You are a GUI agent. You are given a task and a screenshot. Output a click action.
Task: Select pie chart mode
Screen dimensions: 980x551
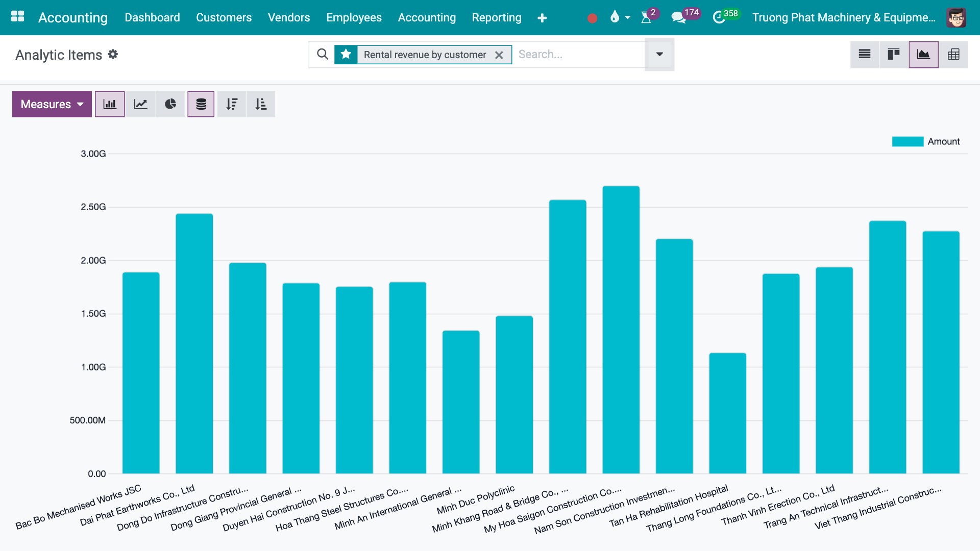click(170, 104)
